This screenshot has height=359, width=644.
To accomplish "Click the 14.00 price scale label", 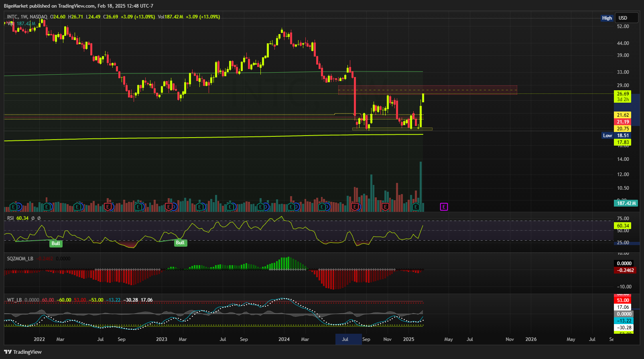I will [623, 159].
